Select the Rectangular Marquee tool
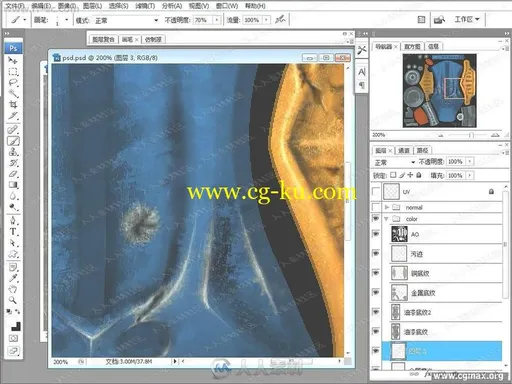 pos(13,72)
